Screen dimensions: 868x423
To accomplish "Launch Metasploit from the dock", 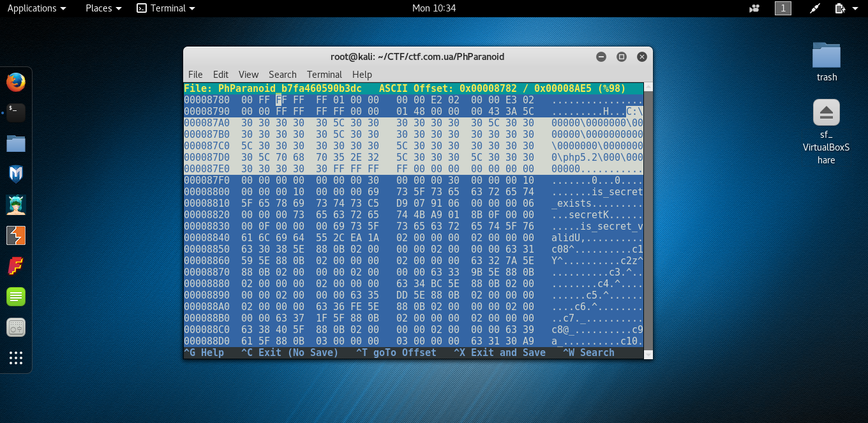I will [16, 174].
